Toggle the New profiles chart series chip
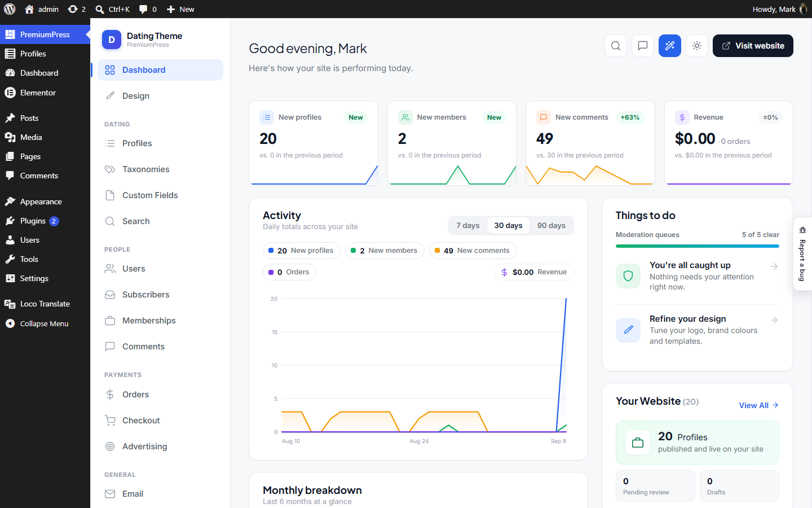This screenshot has height=508, width=812. pos(301,251)
